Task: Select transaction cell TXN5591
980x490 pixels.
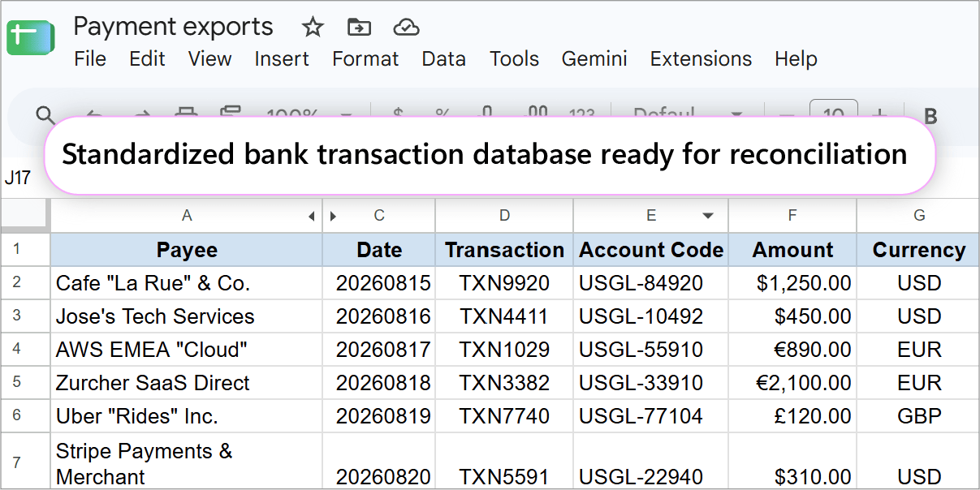Action: [504, 462]
